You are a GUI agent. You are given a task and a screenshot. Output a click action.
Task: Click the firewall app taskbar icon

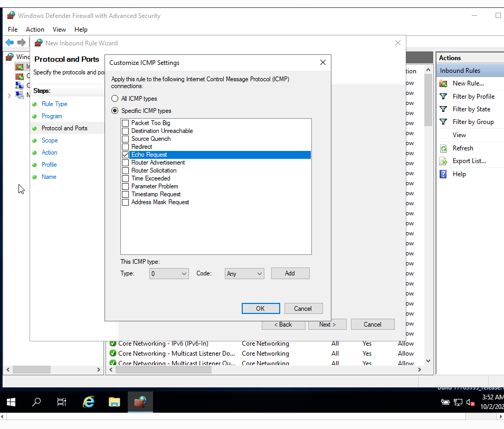[x=140, y=402]
